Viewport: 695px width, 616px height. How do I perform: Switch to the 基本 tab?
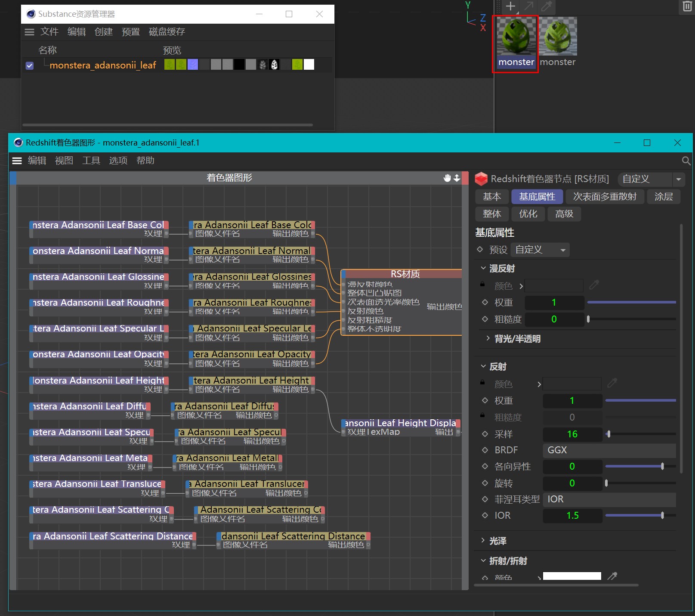492,197
